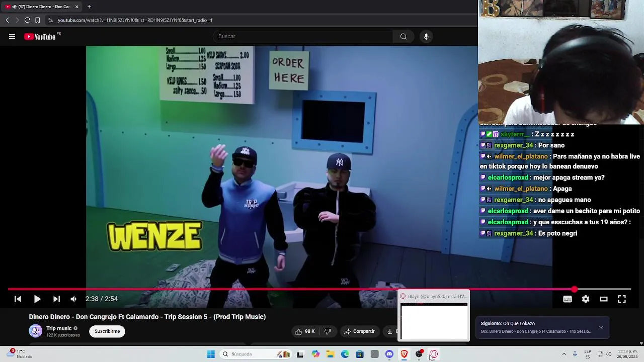The width and height of the screenshot is (644, 362).
Task: Change the ESP keyboard language
Action: pos(588,354)
